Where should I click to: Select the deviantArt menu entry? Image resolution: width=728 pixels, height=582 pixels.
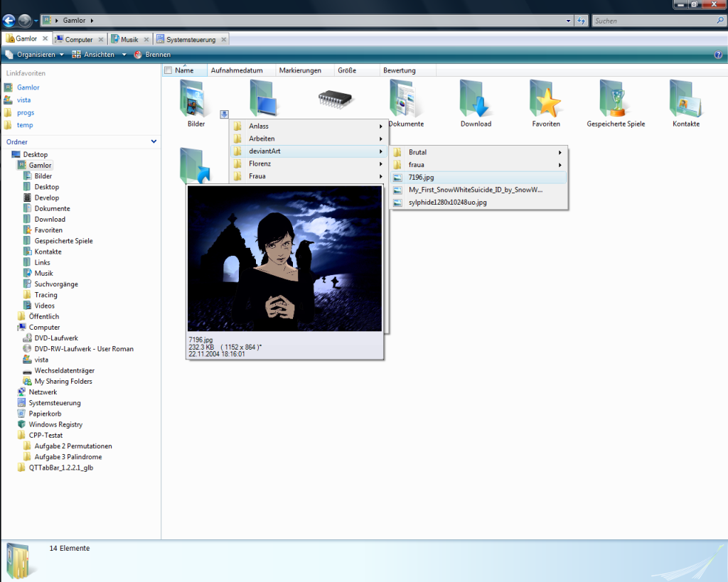[x=309, y=151]
